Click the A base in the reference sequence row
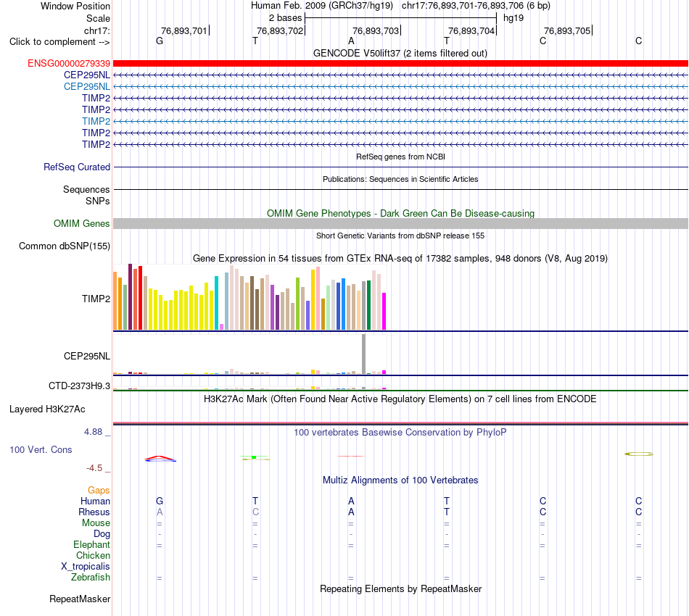Screen dimensions: 689x616 351,41
